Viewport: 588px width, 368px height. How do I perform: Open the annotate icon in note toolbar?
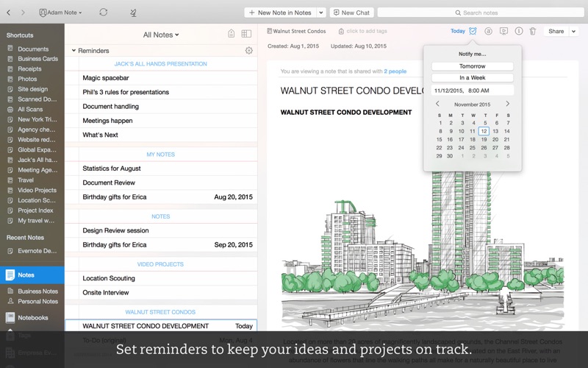point(488,32)
